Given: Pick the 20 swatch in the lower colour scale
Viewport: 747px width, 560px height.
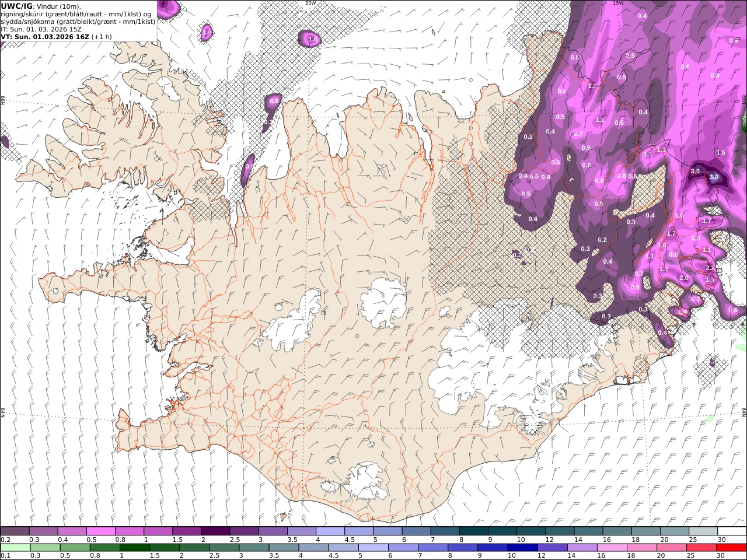Looking at the screenshot, I should click(x=672, y=547).
